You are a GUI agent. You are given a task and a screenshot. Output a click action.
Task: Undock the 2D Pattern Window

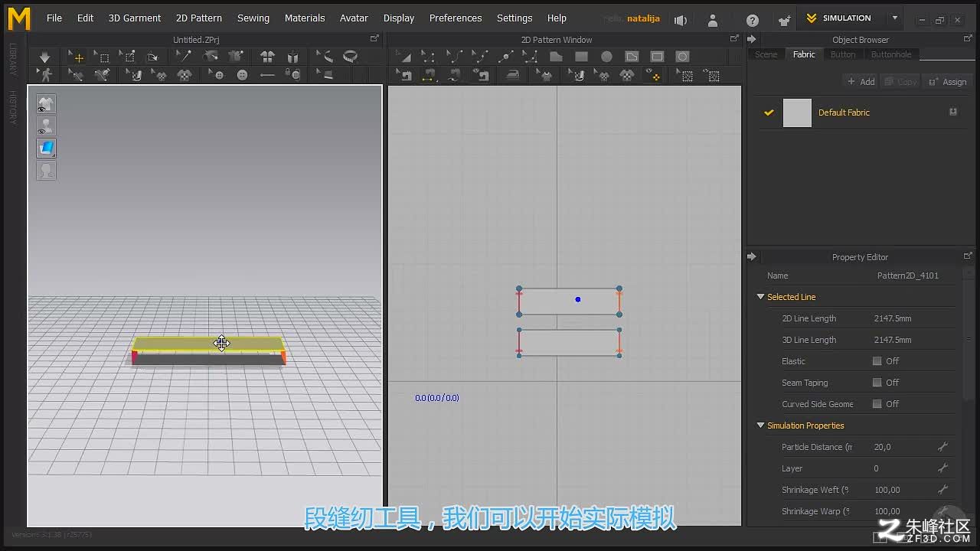tap(734, 38)
